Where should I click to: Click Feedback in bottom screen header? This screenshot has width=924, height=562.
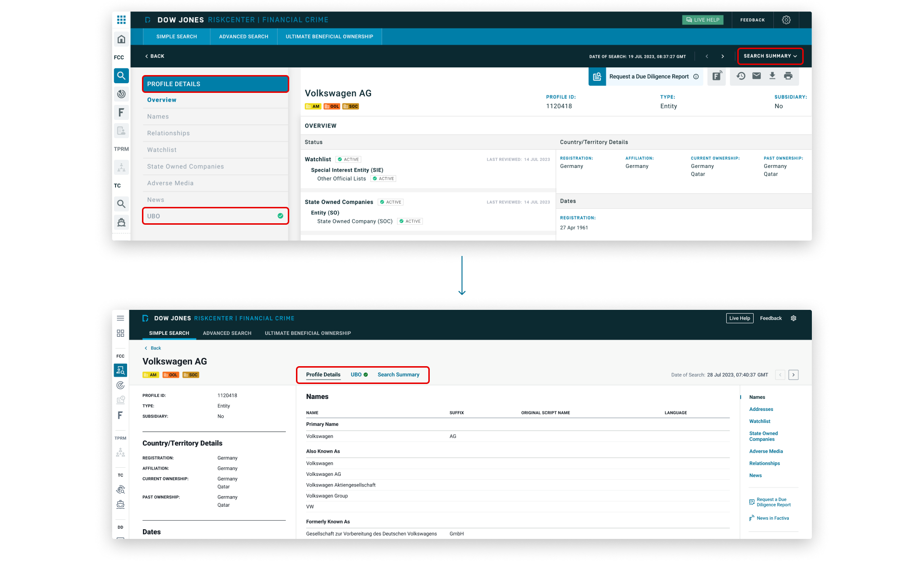tap(770, 318)
